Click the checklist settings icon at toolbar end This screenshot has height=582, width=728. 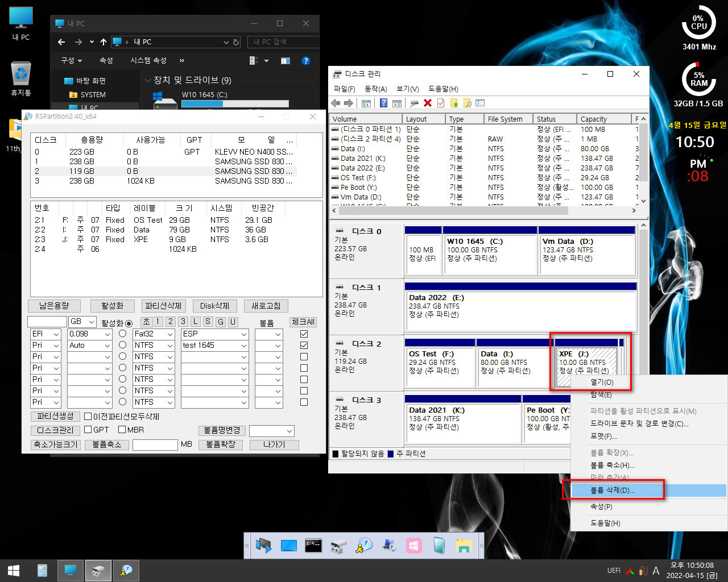pos(480,103)
